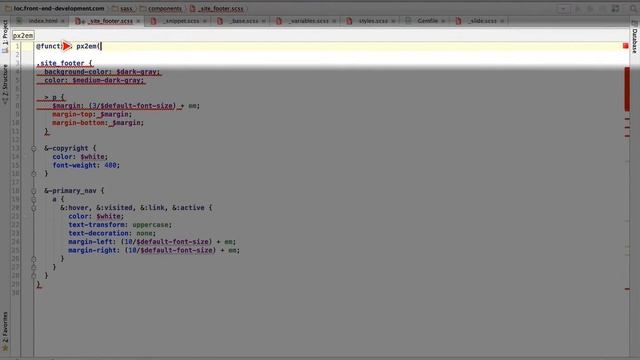Click the components folder breadcrumb

tap(164, 8)
